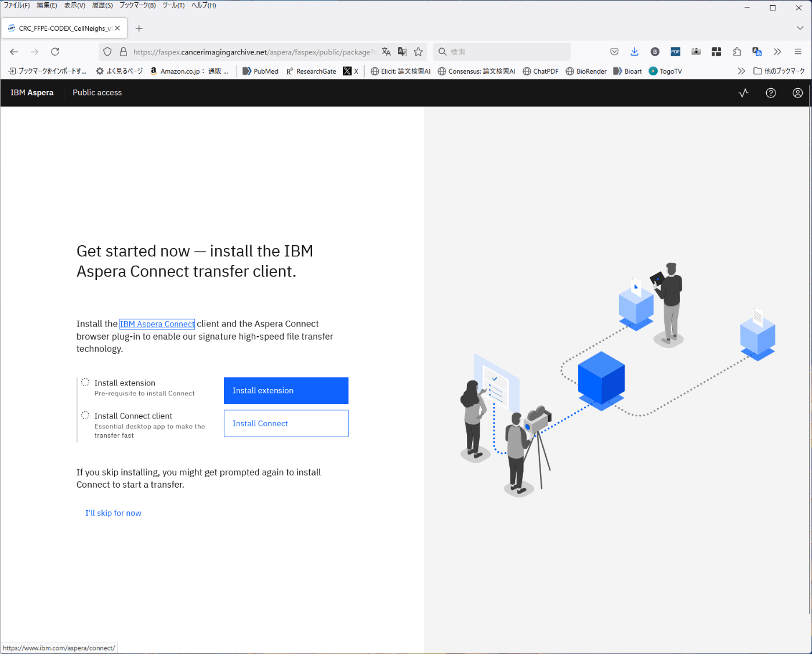Screen dimensions: 812x654
Task: Choose I'll skip for now
Action: tap(113, 513)
